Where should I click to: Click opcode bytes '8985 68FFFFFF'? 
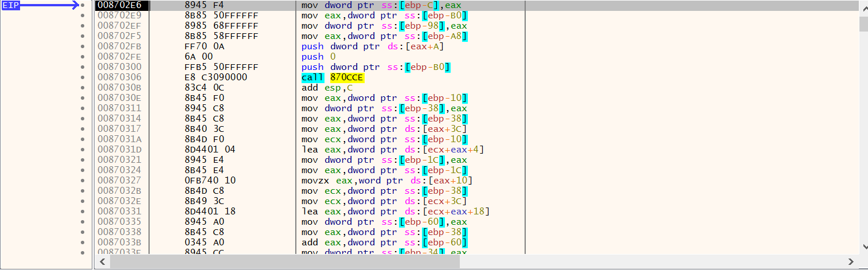tap(221, 26)
